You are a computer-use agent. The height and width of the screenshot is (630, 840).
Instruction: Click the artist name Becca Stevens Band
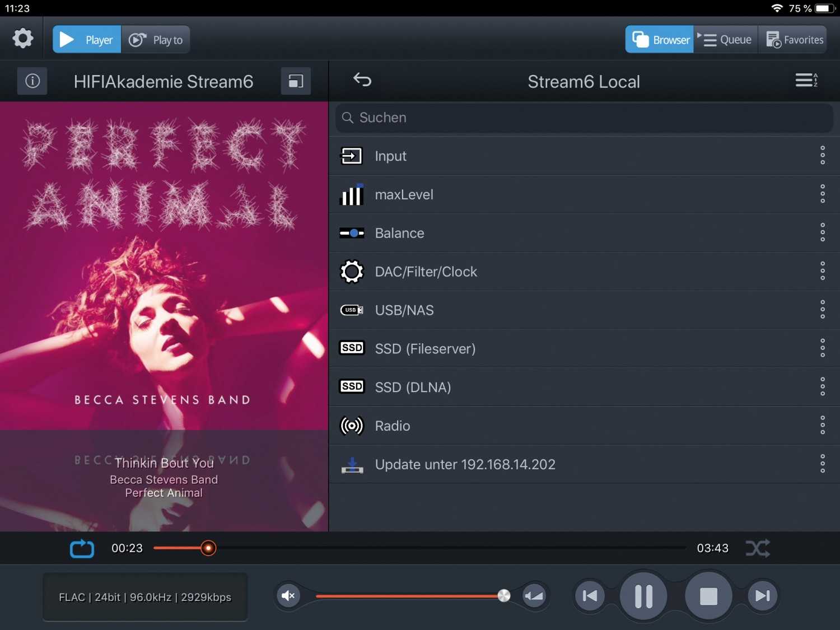[164, 480]
